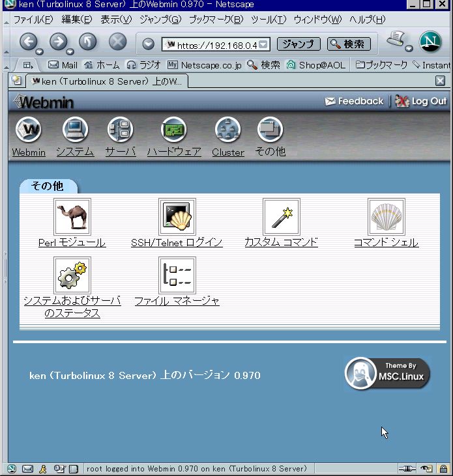Click the Instant bookmark
453x476 pixels.
(431, 65)
